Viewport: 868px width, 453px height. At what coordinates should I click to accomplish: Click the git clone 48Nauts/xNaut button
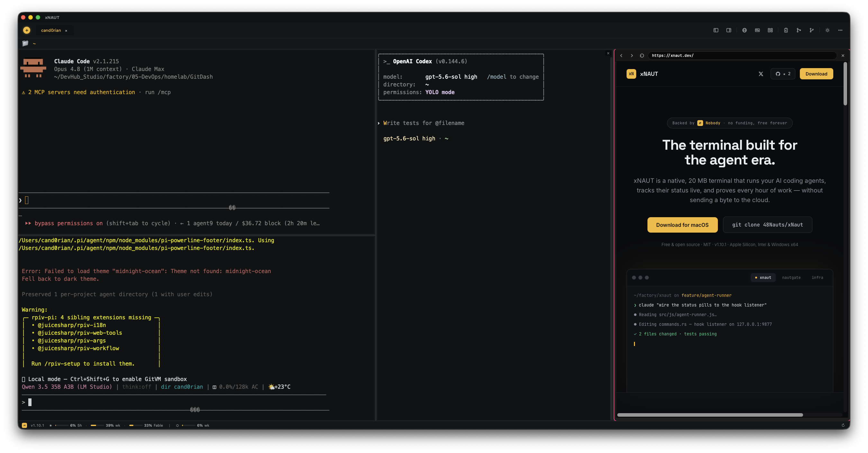click(767, 225)
